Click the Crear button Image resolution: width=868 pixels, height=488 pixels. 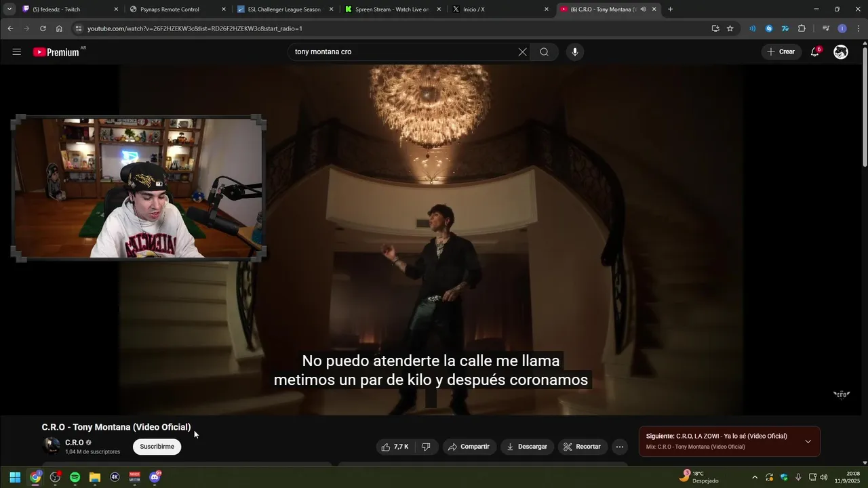(x=781, y=52)
